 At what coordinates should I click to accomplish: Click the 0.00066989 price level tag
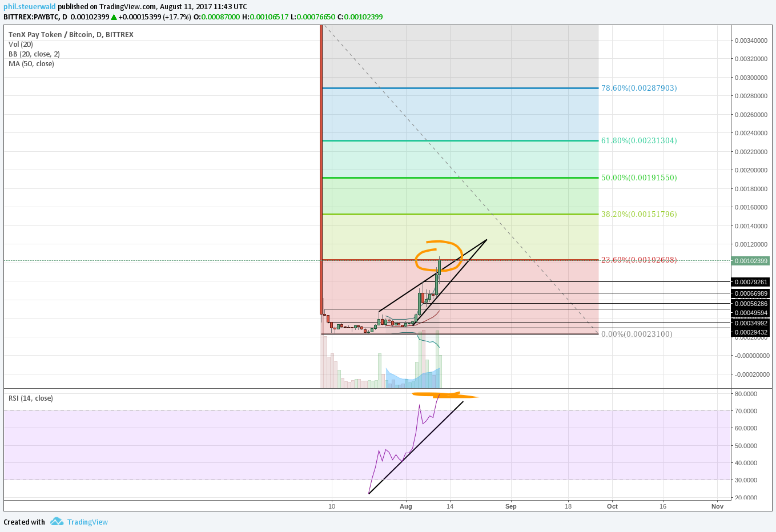point(751,293)
